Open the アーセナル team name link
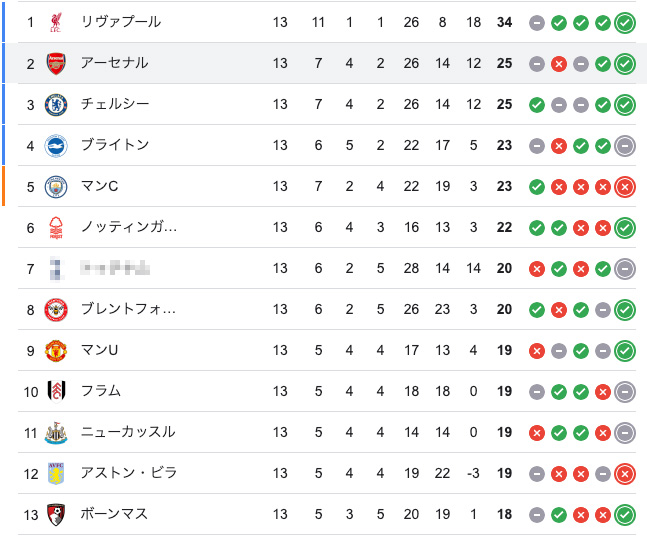 114,63
